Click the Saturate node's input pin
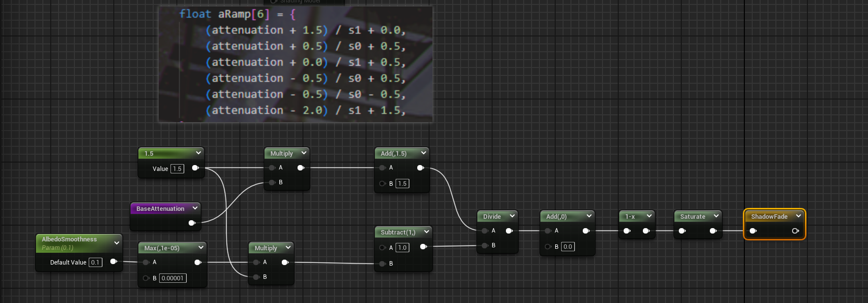 tap(682, 231)
